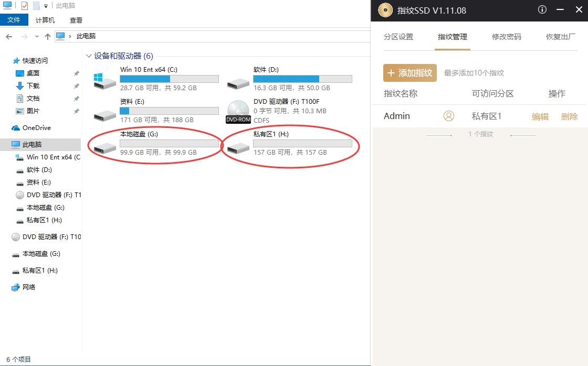Viewport: 588px width, 366px height.
Task: Click 此电脑 icon on quick access toolbar
Action: coord(7,5)
